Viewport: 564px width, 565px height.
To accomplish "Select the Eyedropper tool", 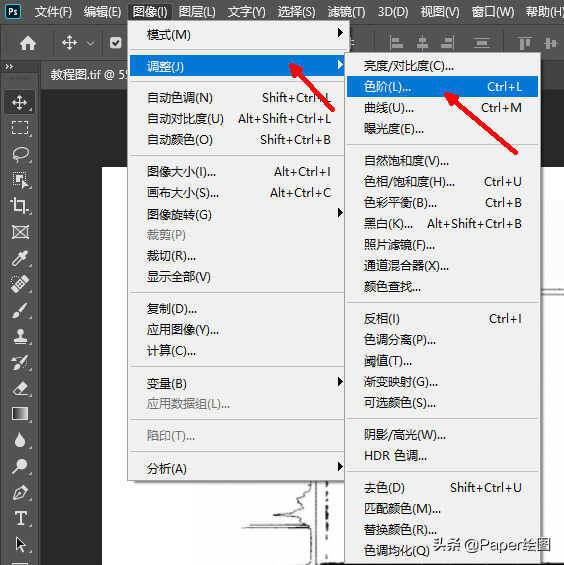I will coord(20,258).
